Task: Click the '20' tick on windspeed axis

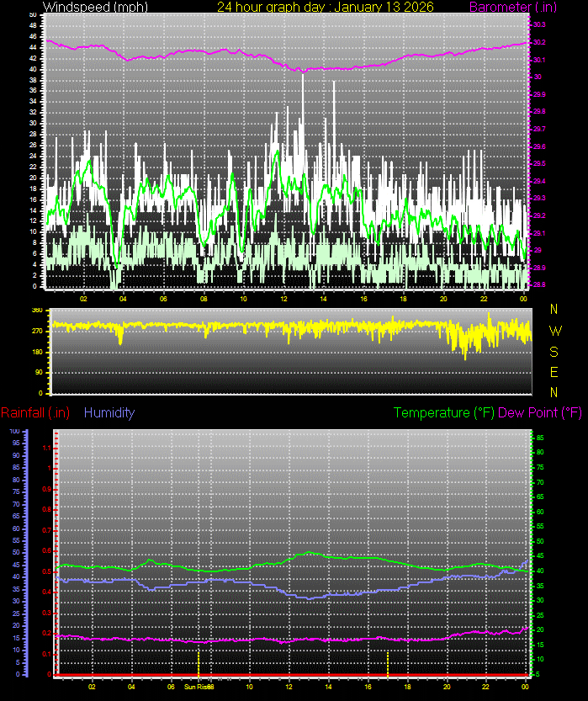Action: point(33,178)
